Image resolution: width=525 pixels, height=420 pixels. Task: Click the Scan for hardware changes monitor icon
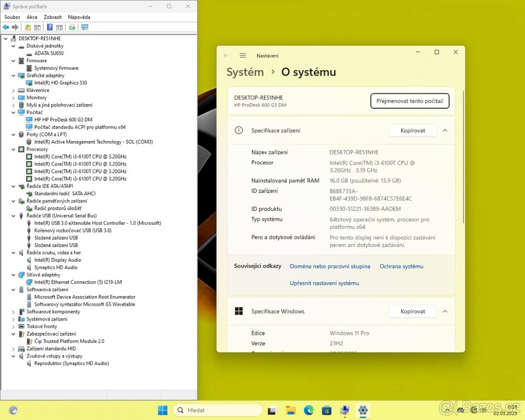(x=85, y=27)
